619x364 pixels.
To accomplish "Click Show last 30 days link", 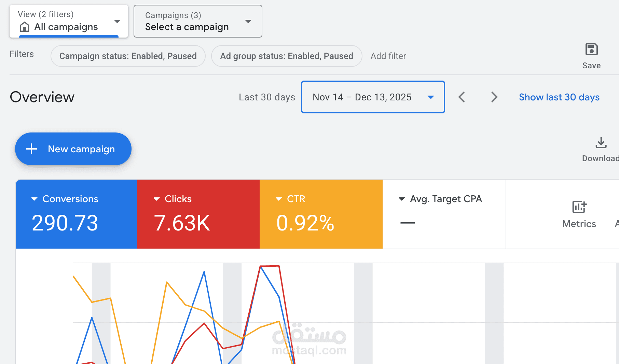I will point(559,97).
